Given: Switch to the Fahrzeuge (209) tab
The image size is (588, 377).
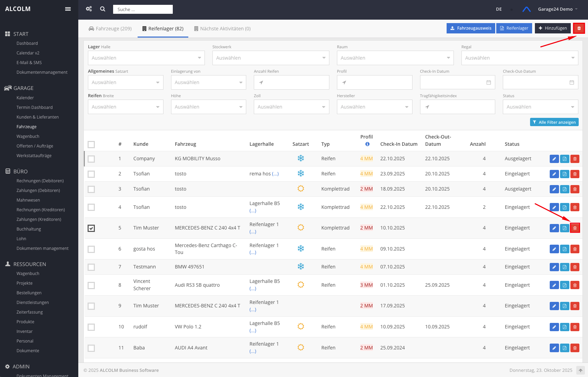Looking at the screenshot, I should tap(110, 29).
